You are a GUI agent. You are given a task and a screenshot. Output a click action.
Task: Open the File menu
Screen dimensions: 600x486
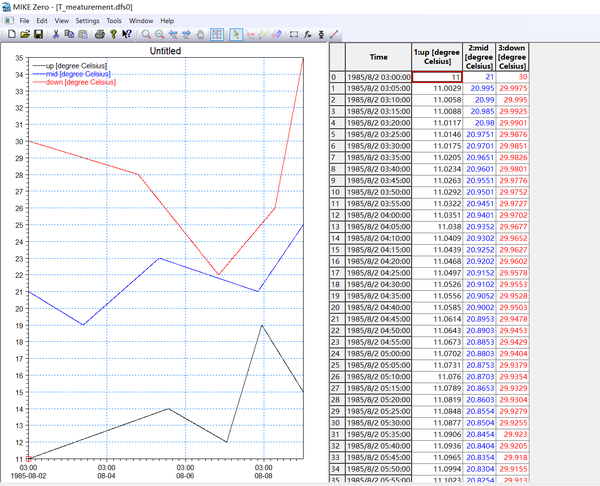(25, 20)
